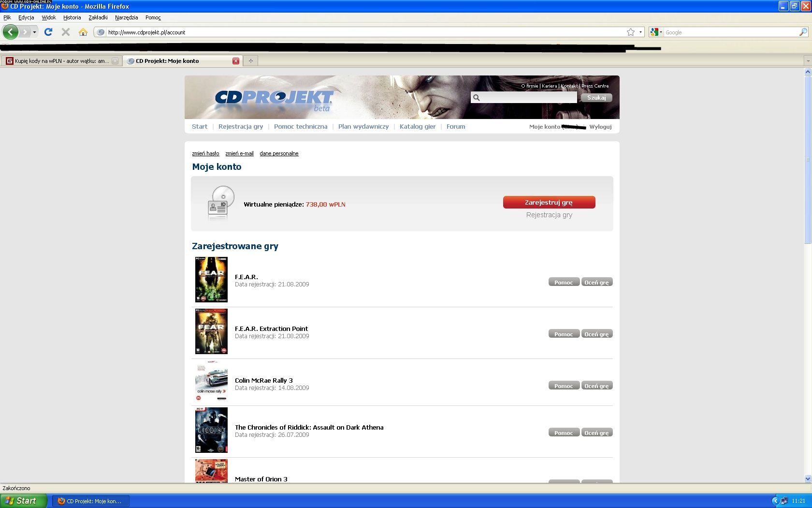The width and height of the screenshot is (812, 508).
Task: Close the 'Kupię kody na wPLN' tab
Action: (115, 61)
